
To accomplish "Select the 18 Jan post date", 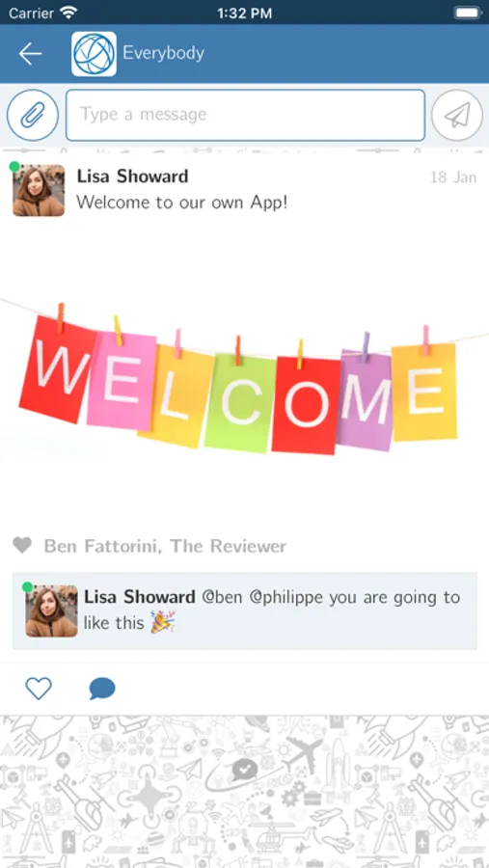I will [x=453, y=177].
